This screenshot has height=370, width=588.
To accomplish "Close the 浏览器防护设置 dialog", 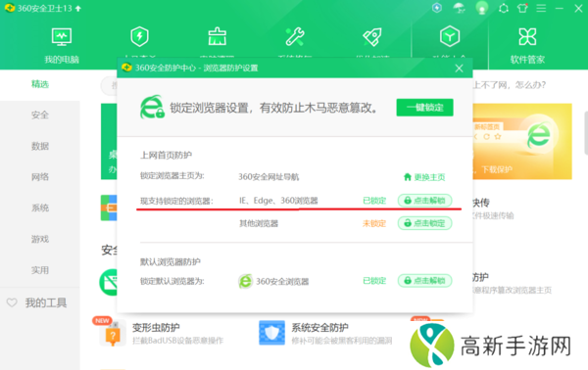I will click(x=459, y=69).
